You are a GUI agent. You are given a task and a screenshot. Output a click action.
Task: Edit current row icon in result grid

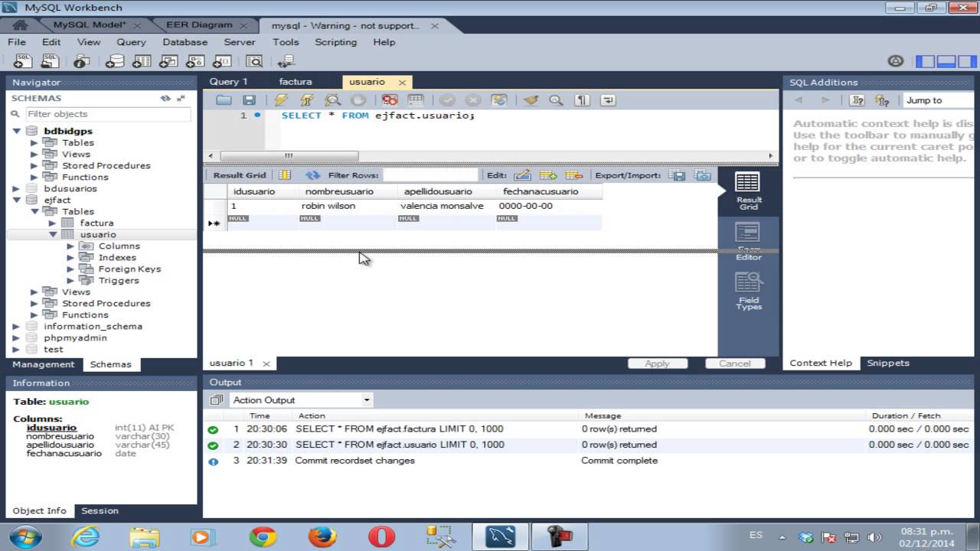(522, 175)
